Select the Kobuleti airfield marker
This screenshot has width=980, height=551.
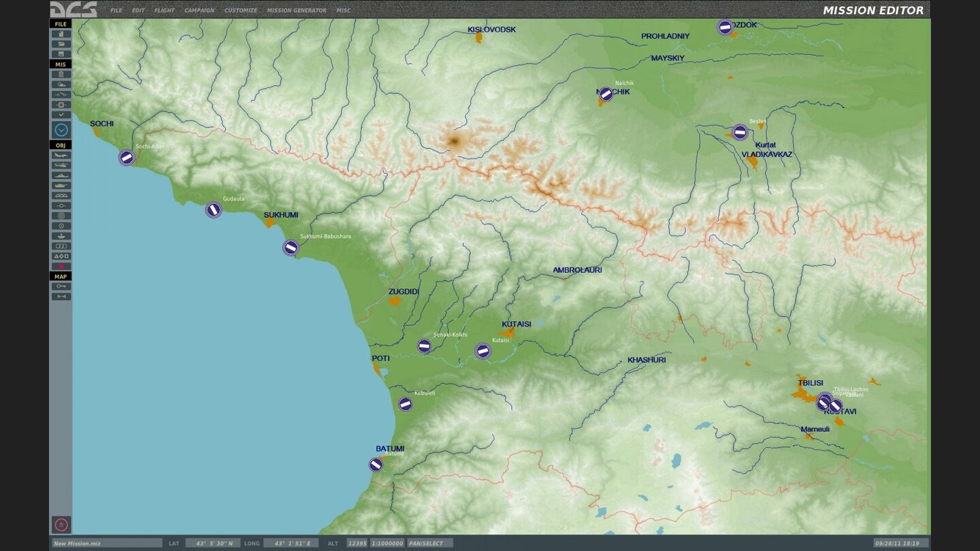click(x=406, y=404)
